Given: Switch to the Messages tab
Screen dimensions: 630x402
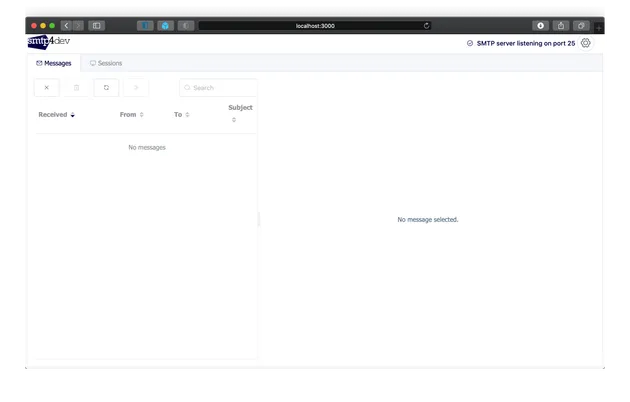Looking at the screenshot, I should (54, 63).
